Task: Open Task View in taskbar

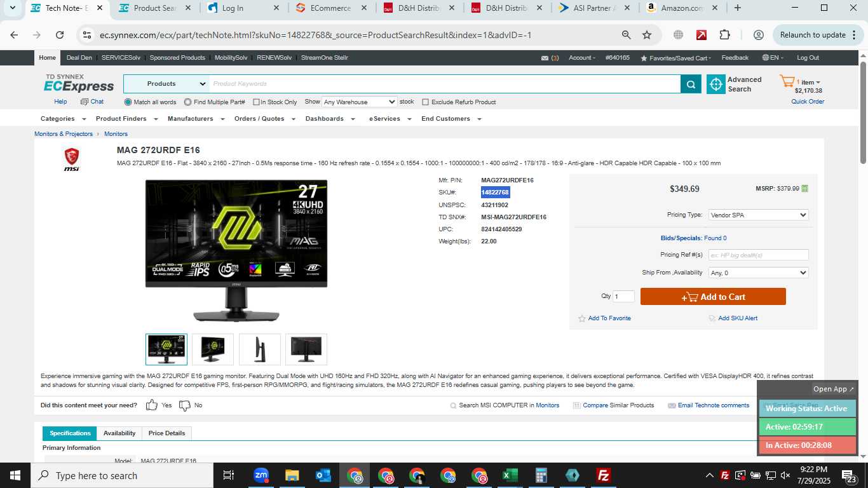Action: tap(229, 475)
